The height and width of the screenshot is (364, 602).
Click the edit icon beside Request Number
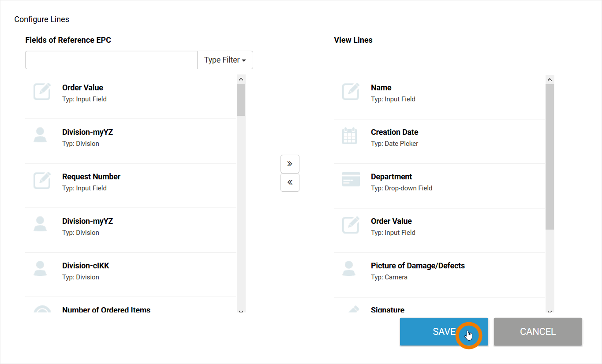tap(42, 181)
